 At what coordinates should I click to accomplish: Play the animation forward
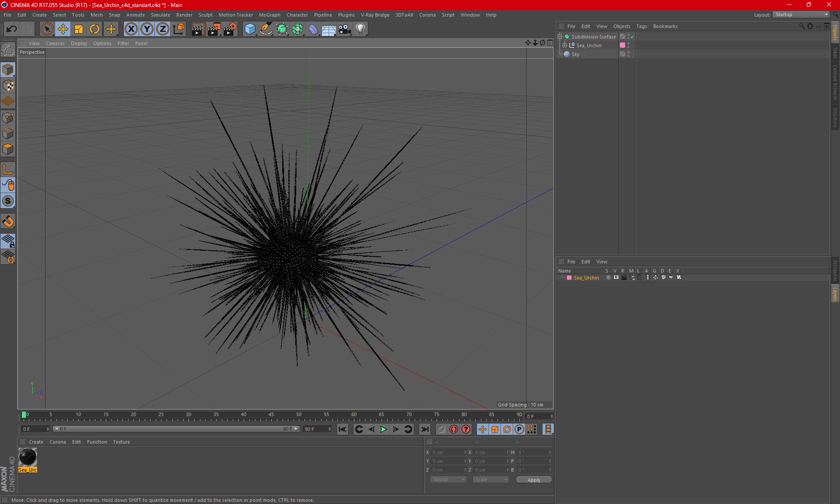[383, 429]
